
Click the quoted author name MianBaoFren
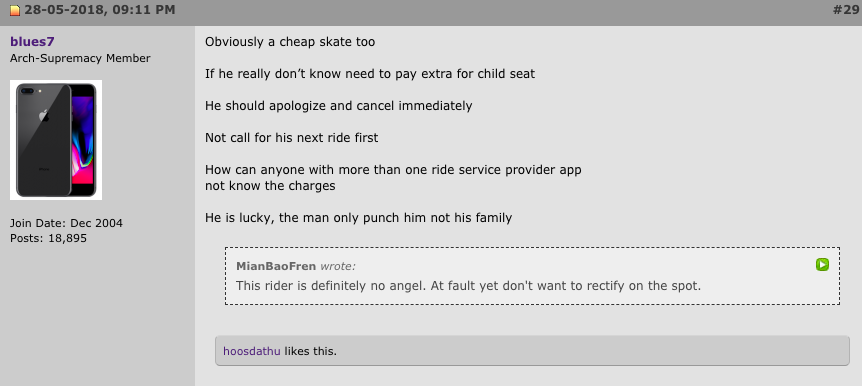[276, 266]
